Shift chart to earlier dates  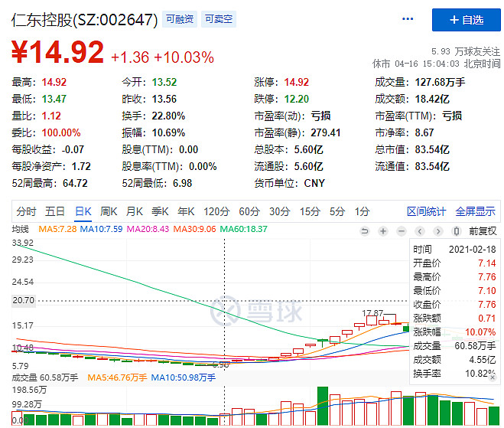pyautogui.click(x=419, y=231)
